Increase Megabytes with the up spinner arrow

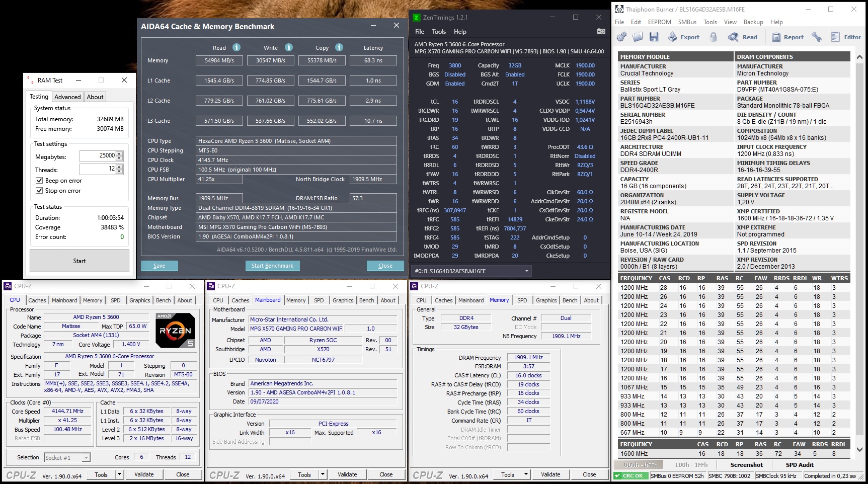(119, 154)
